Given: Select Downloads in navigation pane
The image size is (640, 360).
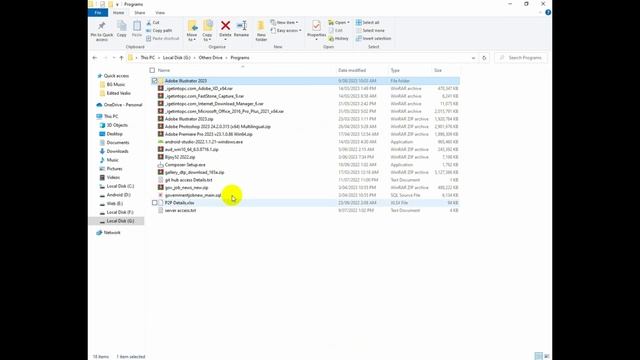Looking at the screenshot, I should (117, 151).
